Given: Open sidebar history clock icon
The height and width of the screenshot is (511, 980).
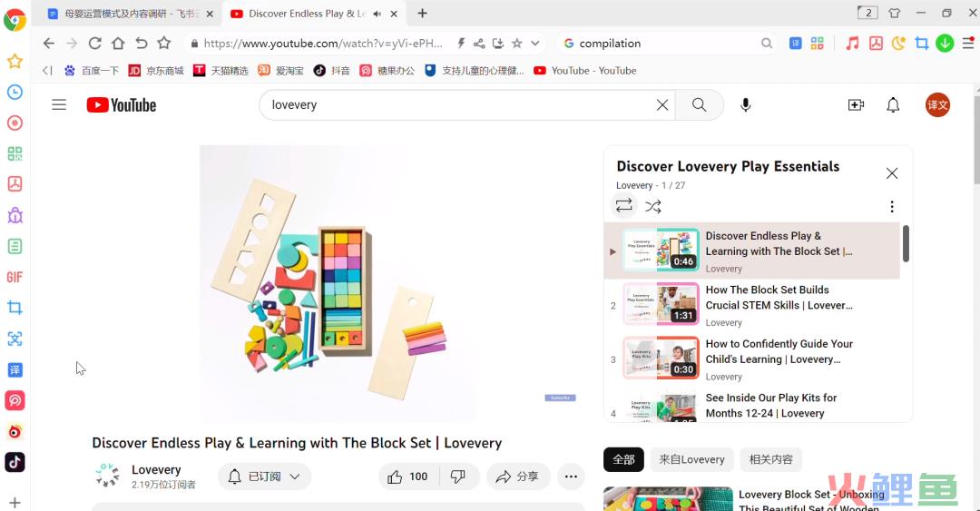Looking at the screenshot, I should (15, 92).
